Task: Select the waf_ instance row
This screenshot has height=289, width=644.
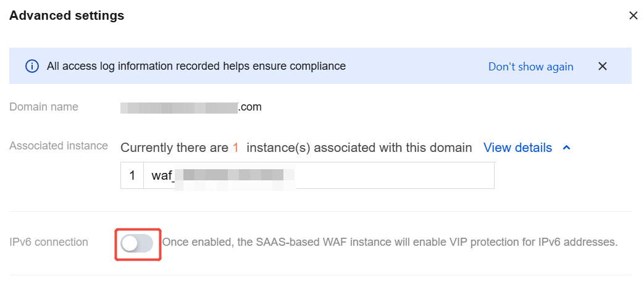Action: (307, 175)
